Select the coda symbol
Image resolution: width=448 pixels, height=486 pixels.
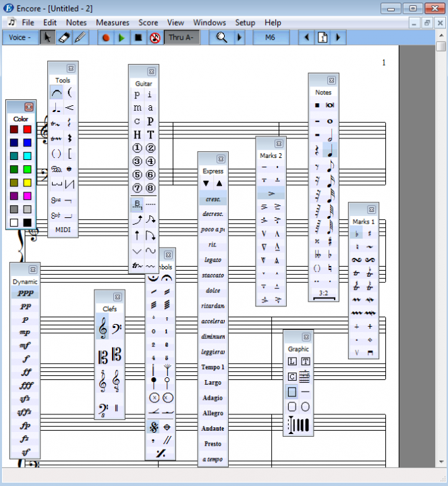[x=167, y=427]
